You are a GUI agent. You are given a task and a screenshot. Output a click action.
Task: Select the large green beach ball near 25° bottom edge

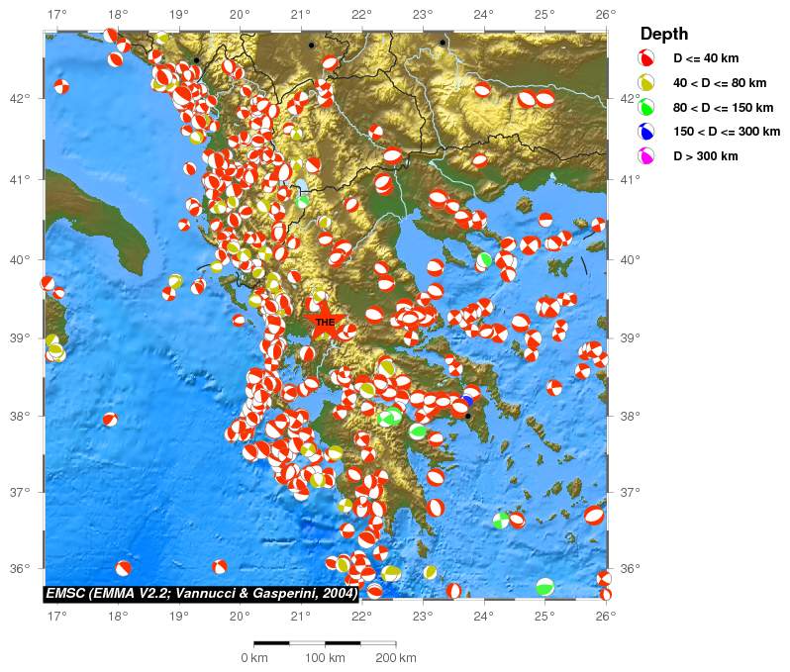point(544,587)
